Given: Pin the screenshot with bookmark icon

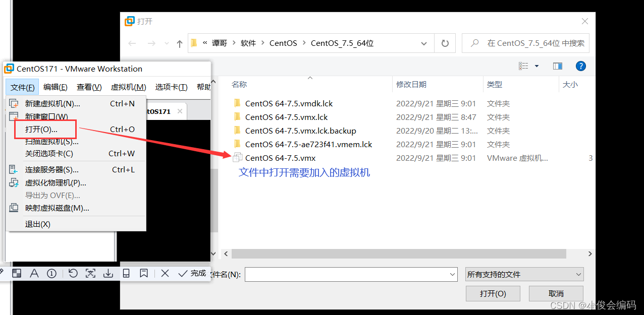Looking at the screenshot, I should point(144,273).
